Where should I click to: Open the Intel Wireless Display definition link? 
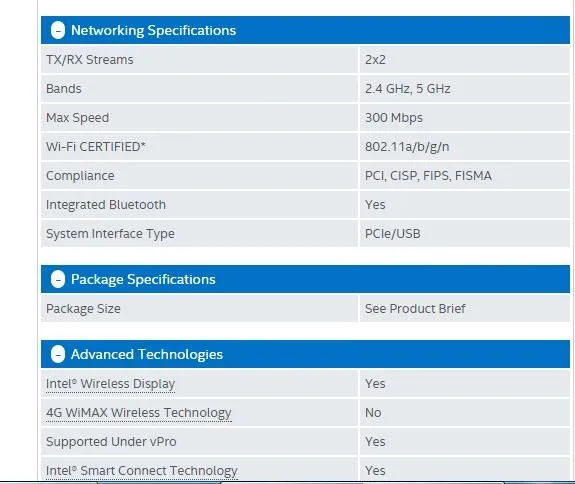click(110, 384)
